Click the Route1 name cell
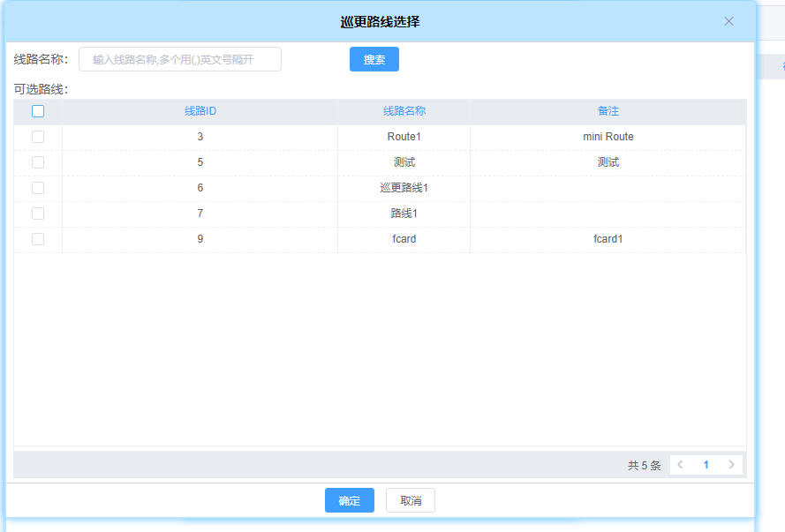Image resolution: width=785 pixels, height=532 pixels. point(404,137)
